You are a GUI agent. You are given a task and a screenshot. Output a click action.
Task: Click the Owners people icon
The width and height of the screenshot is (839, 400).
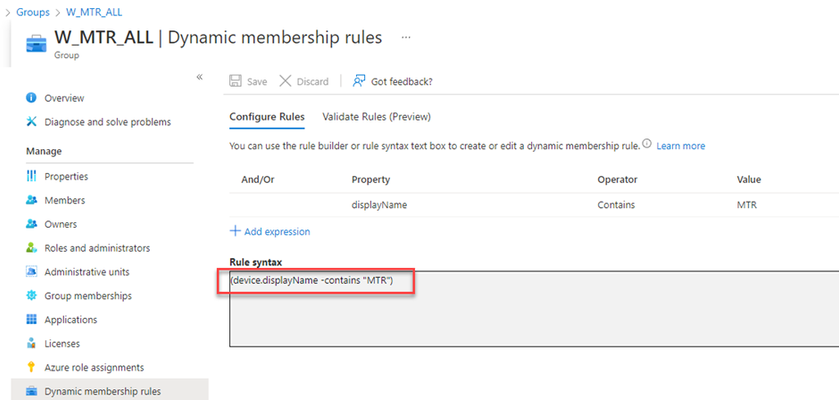pyautogui.click(x=32, y=224)
